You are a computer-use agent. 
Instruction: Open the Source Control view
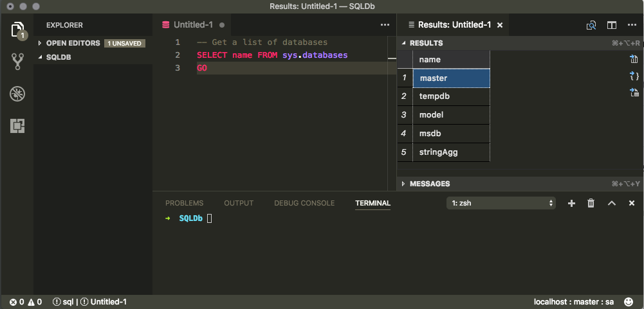tap(17, 62)
